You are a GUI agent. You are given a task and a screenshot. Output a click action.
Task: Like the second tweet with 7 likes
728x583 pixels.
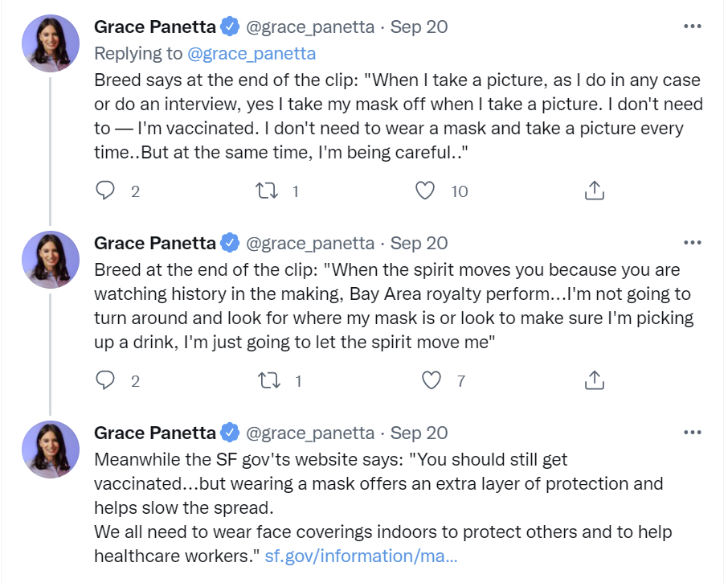point(431,380)
